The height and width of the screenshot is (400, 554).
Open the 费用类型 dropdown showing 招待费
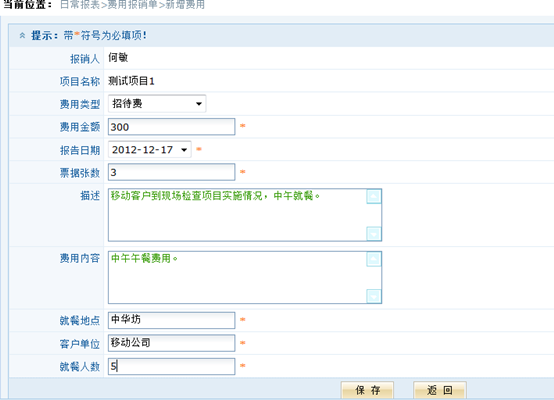point(157,104)
